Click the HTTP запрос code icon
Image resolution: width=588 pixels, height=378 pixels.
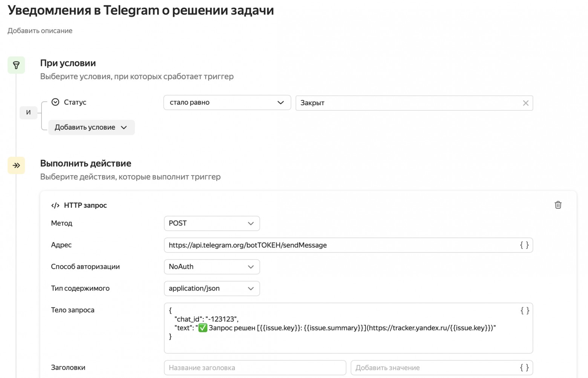(55, 205)
